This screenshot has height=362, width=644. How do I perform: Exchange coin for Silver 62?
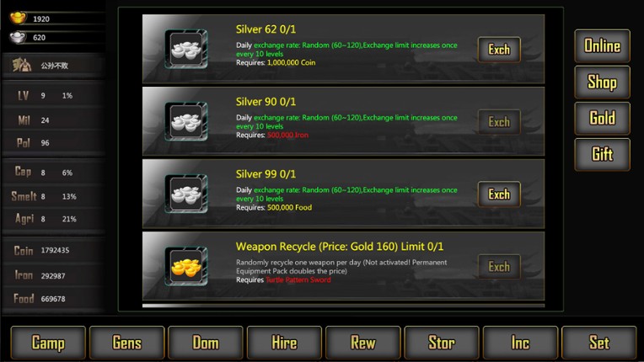click(499, 49)
